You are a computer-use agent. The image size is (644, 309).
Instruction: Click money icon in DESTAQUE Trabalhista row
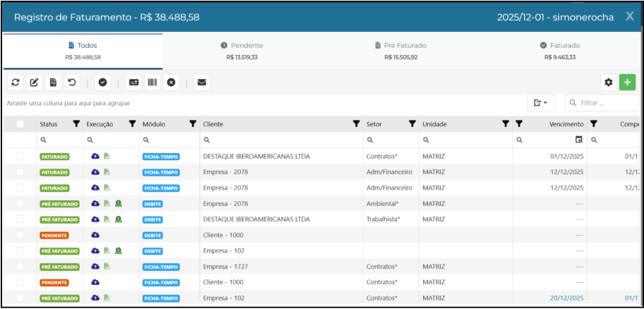point(119,219)
